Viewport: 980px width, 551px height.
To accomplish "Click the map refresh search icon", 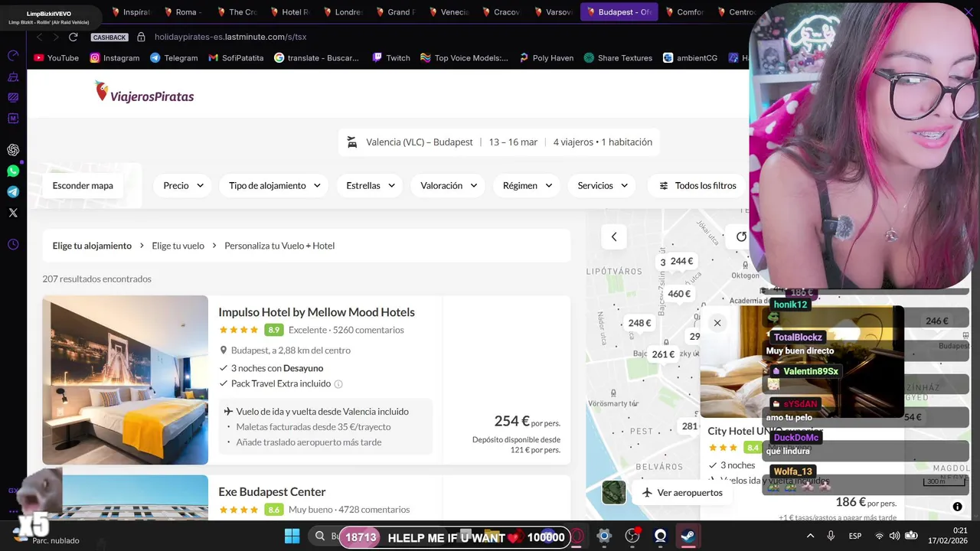I will 740,236.
